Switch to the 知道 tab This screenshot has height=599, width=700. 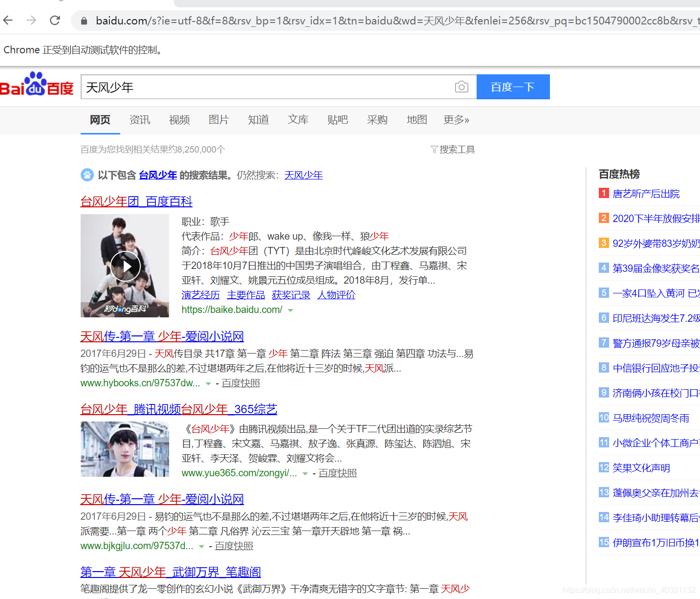coord(259,120)
